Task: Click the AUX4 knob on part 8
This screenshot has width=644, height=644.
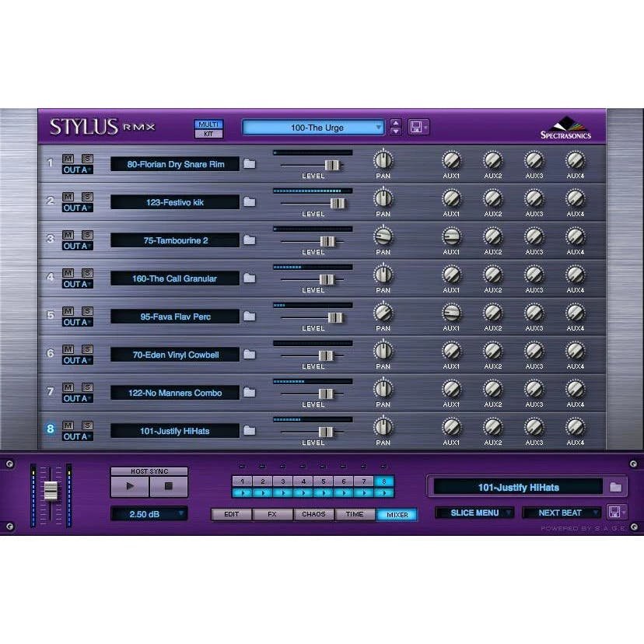Action: click(576, 427)
